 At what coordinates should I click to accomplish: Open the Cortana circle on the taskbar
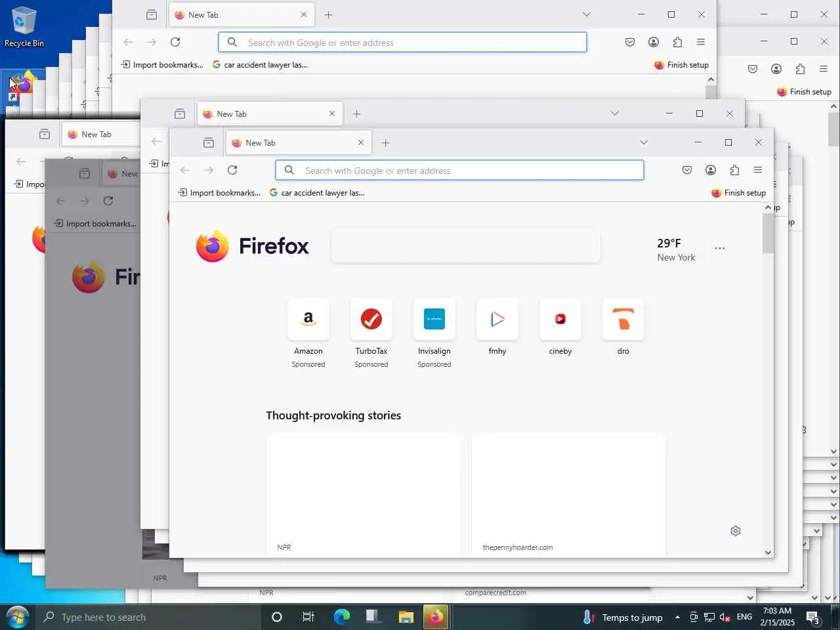coord(277,617)
